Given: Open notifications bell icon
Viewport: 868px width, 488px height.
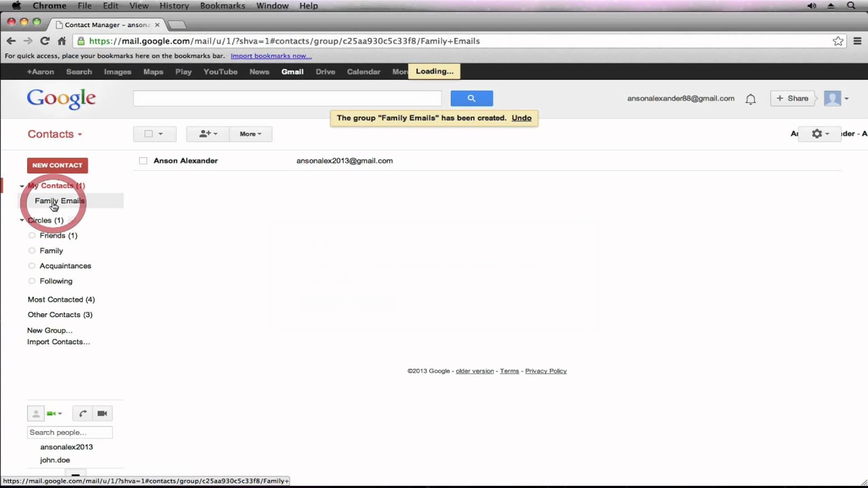Looking at the screenshot, I should pos(751,99).
